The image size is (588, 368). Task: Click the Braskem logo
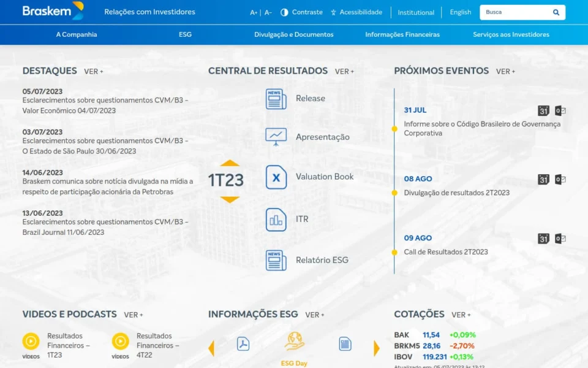(53, 10)
